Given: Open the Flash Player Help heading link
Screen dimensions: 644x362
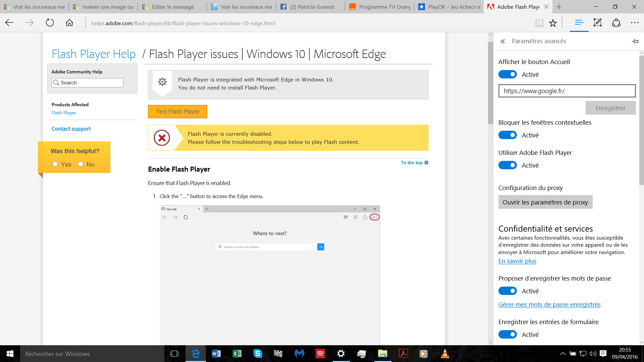Looking at the screenshot, I should pyautogui.click(x=94, y=54).
